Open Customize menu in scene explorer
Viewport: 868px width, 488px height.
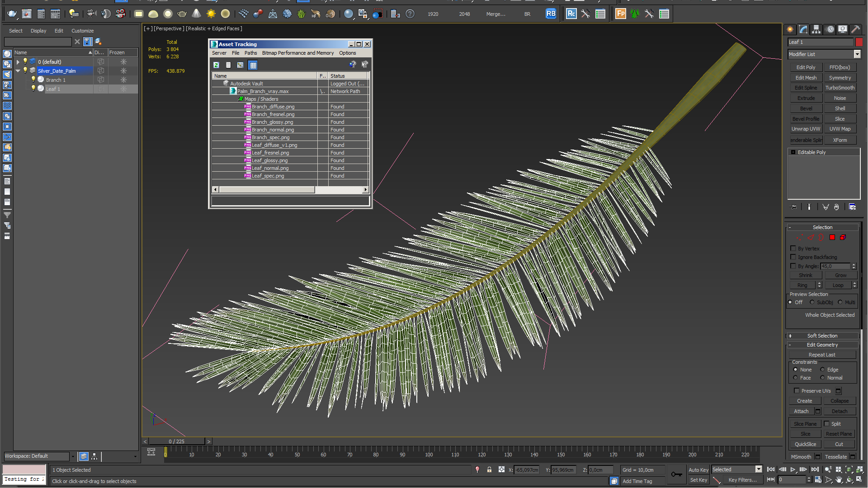83,31
